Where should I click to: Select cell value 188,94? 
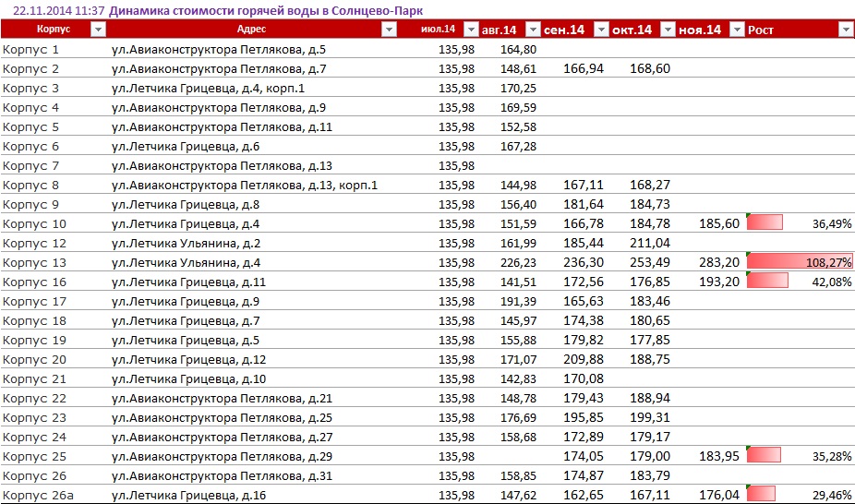click(650, 398)
